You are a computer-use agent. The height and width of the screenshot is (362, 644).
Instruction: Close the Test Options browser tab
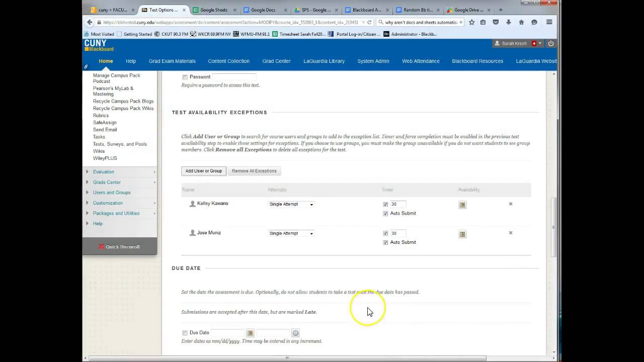pyautogui.click(x=184, y=10)
